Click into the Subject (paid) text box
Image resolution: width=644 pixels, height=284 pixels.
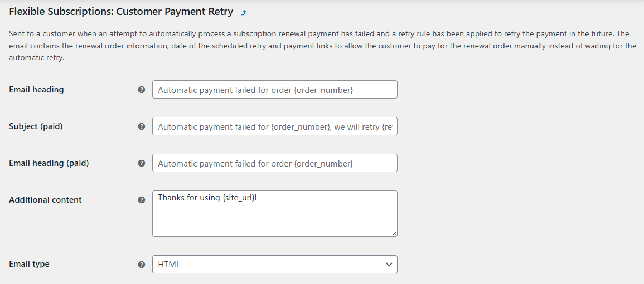(x=274, y=126)
